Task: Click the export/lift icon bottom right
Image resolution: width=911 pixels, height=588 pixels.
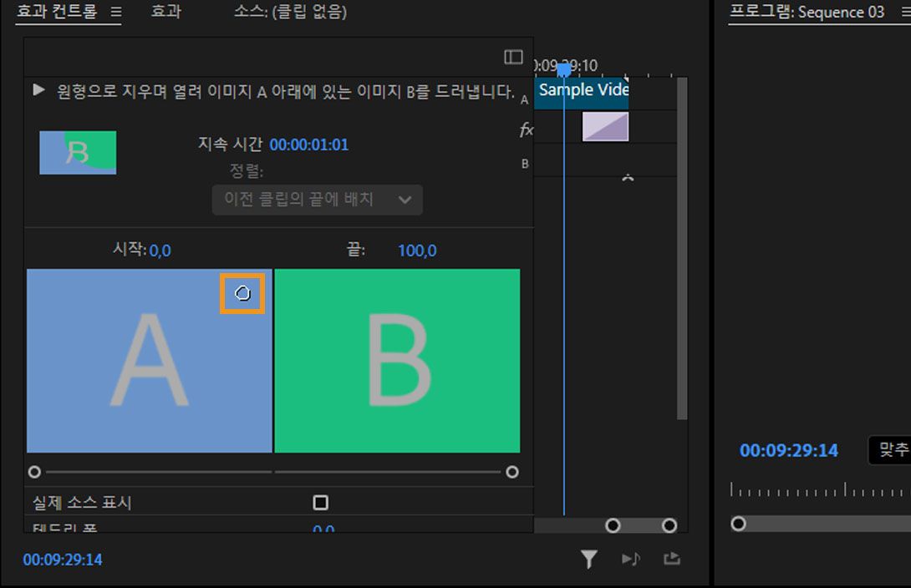Action: [x=672, y=559]
